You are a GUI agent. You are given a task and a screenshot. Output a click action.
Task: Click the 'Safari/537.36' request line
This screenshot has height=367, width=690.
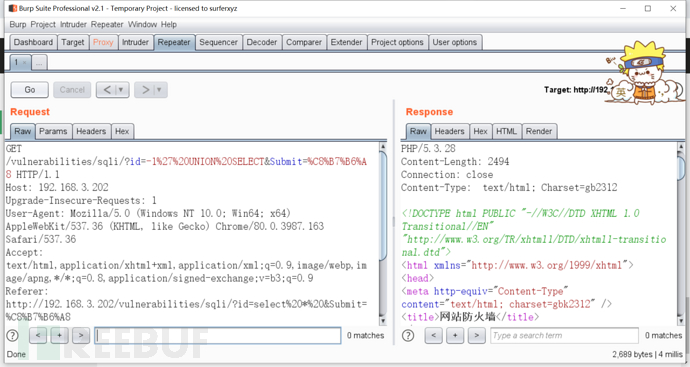click(41, 239)
